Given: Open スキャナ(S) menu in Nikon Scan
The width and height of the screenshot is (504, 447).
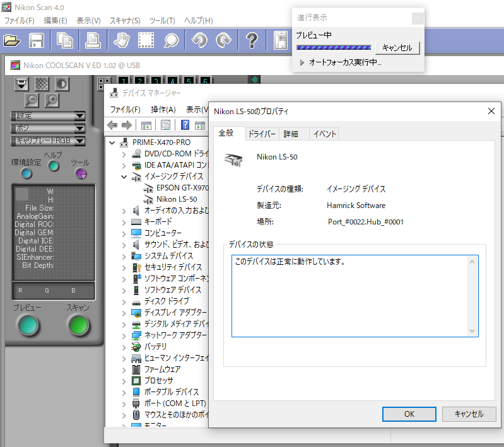Looking at the screenshot, I should point(125,21).
